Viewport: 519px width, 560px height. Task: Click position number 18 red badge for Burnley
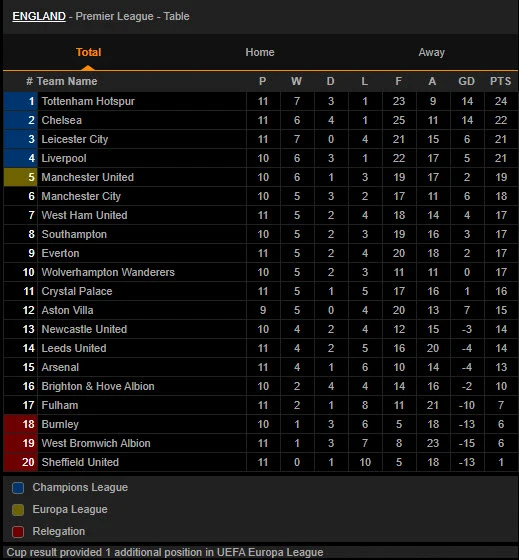(x=21, y=424)
